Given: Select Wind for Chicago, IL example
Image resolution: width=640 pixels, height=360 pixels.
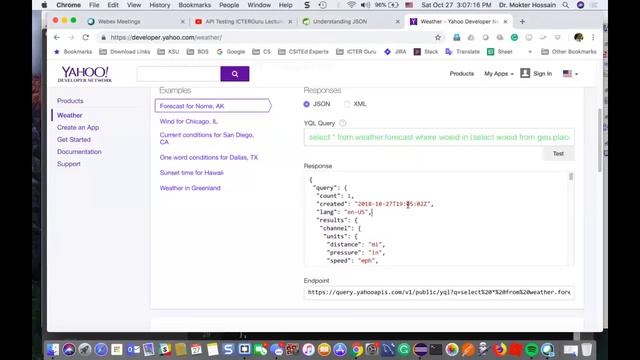Looking at the screenshot, I should coord(189,121).
